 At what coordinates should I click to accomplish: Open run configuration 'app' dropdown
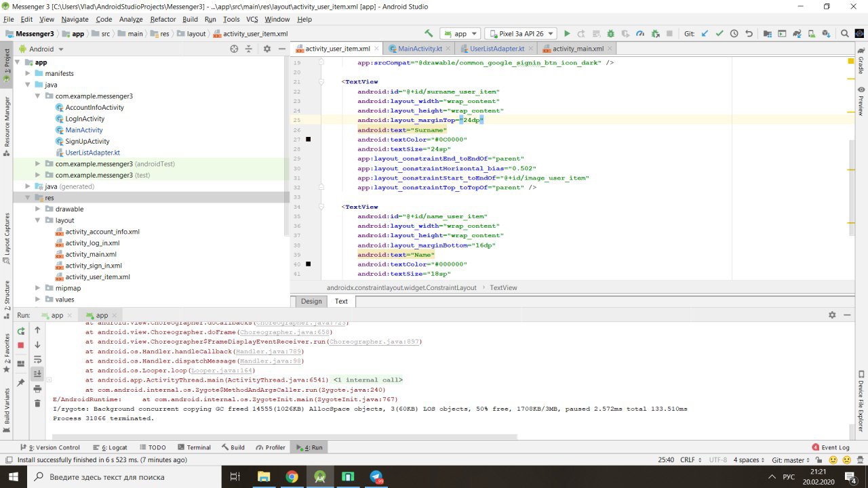click(460, 33)
